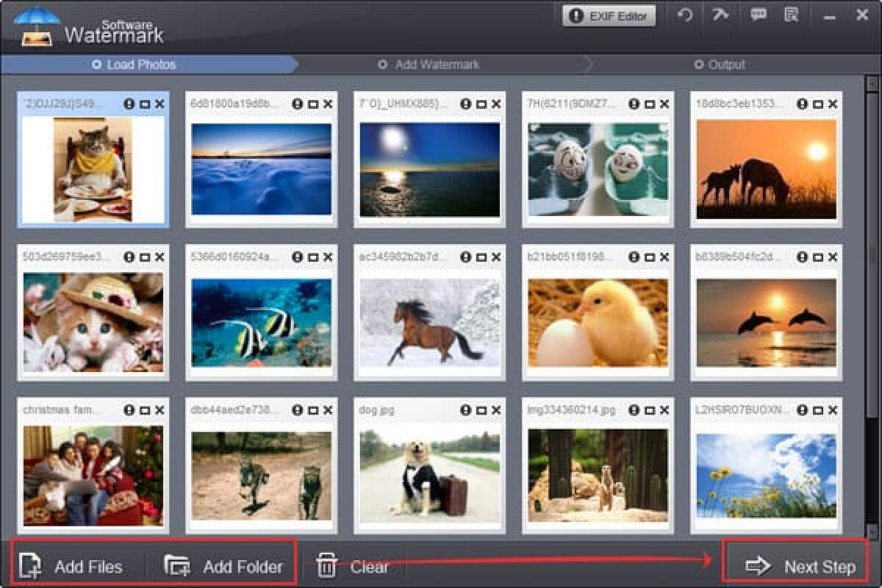Viewport: 882px width, 588px height.
Task: Click the Clear trash can icon
Action: [324, 566]
